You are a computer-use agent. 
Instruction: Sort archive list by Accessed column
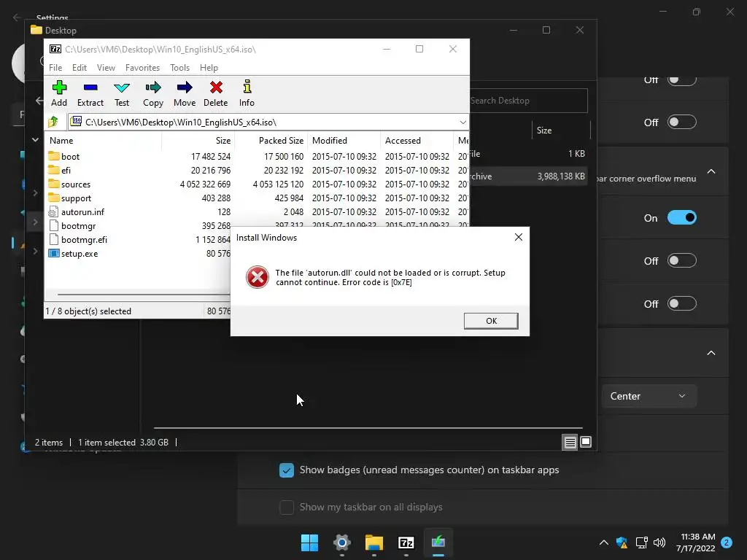coord(417,141)
